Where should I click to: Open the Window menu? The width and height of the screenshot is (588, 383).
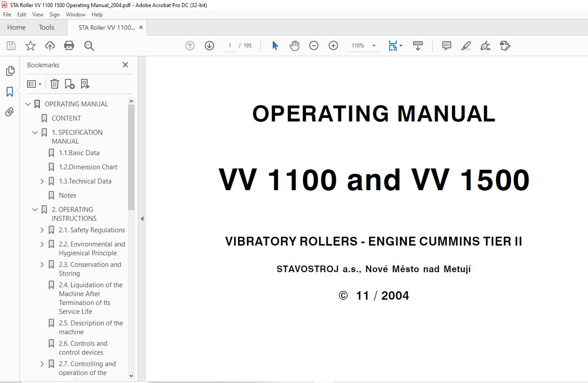[76, 15]
